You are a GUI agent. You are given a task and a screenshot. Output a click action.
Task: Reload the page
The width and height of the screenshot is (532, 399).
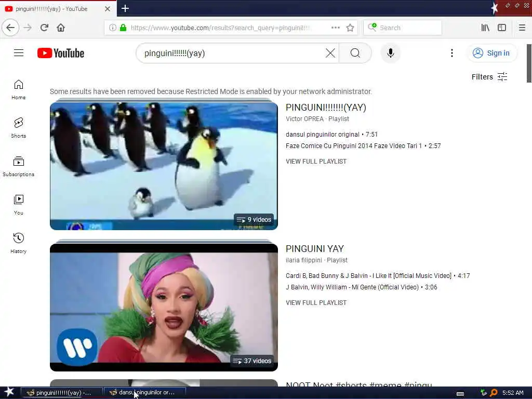click(x=44, y=28)
